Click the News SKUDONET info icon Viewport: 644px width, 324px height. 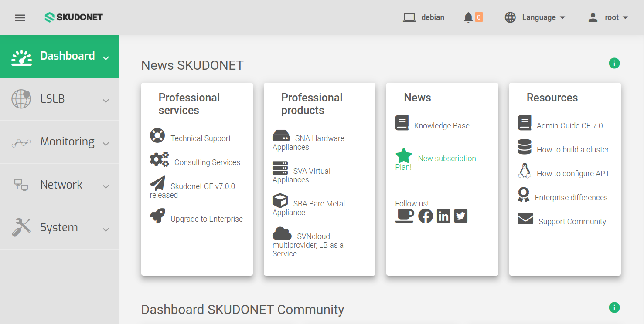click(614, 63)
